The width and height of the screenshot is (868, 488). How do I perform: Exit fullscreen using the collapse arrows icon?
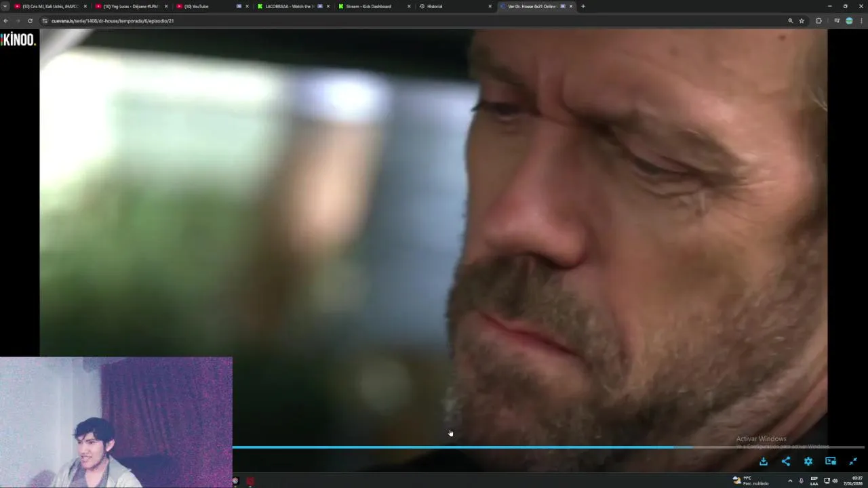tap(853, 462)
